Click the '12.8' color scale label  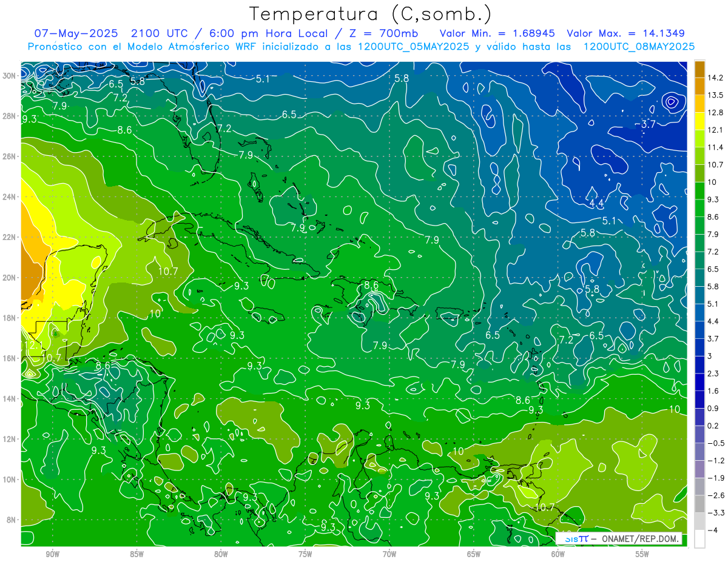point(716,113)
